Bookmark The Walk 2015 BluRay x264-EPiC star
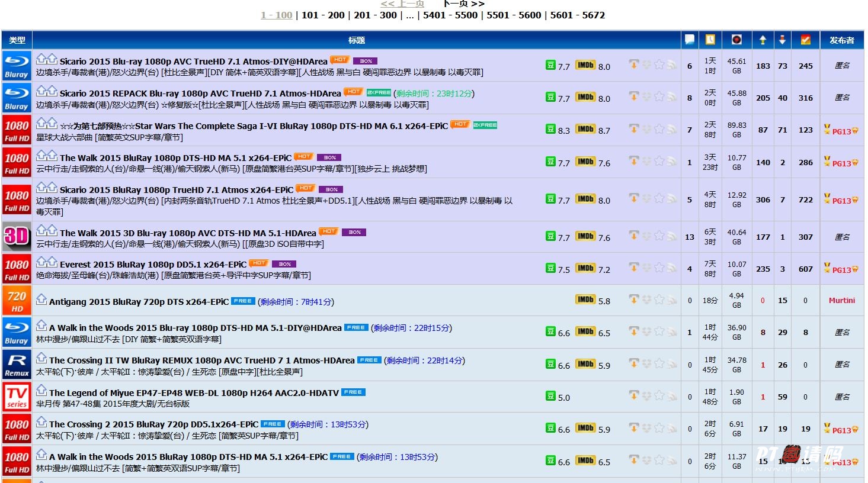 659,161
